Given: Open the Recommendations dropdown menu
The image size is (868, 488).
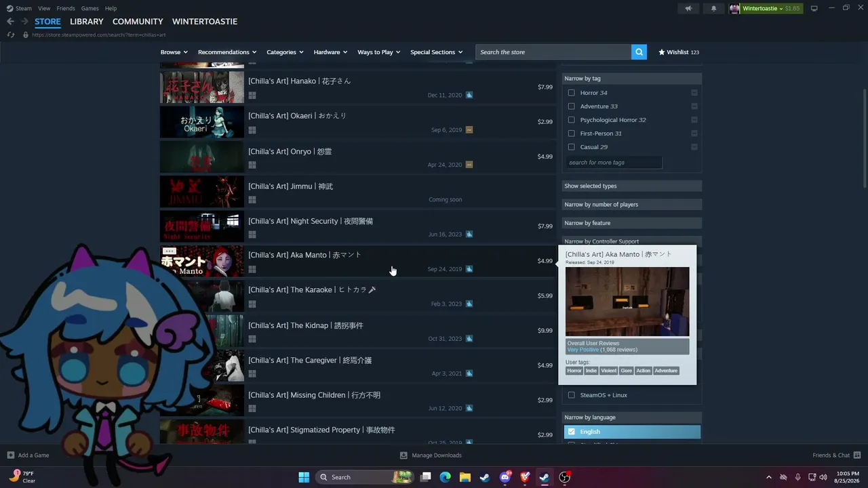Looking at the screenshot, I should click(227, 52).
